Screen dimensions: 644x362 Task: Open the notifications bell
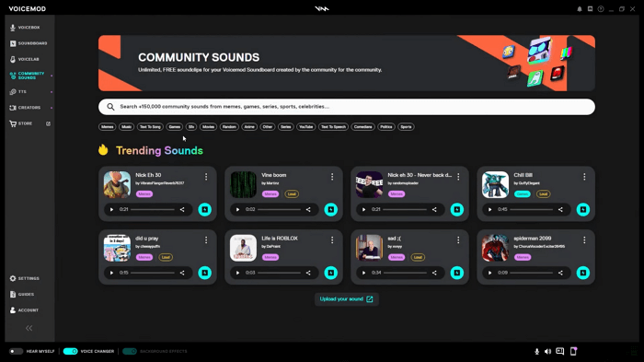tap(580, 9)
